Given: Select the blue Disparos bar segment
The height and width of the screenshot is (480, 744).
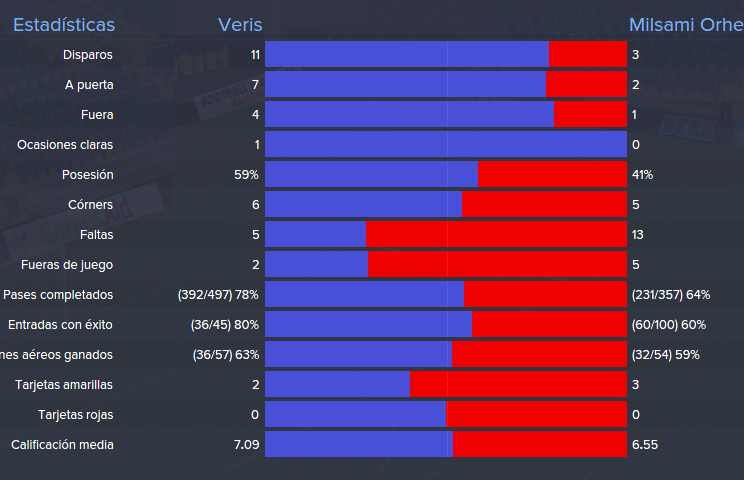Looking at the screenshot, I should pos(407,54).
